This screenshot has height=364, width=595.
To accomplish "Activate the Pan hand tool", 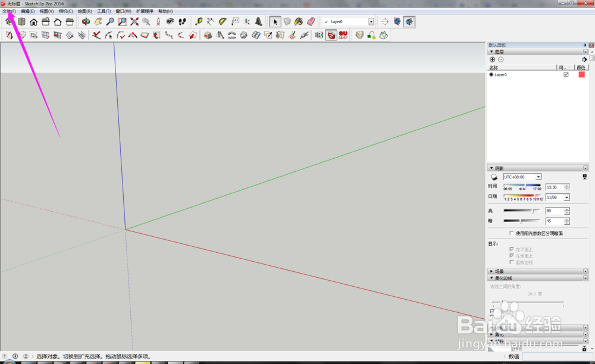I will coord(98,21).
